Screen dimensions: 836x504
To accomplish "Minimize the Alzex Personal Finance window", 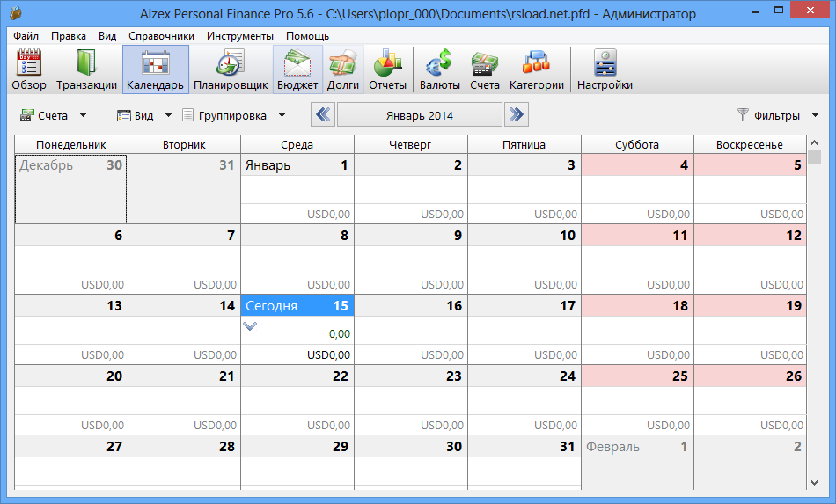I will point(755,11).
